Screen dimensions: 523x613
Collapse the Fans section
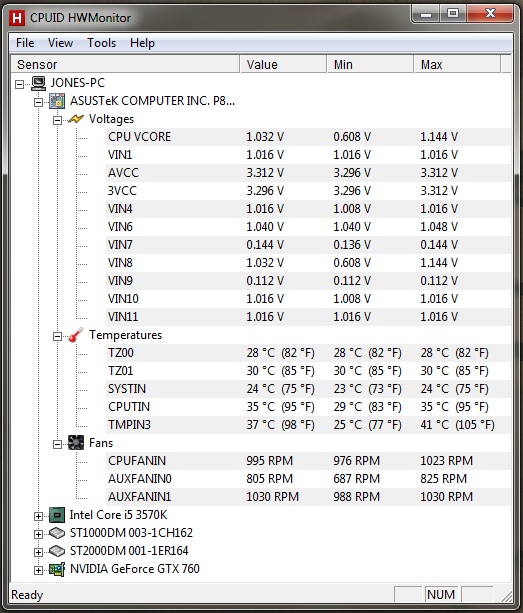tap(57, 444)
